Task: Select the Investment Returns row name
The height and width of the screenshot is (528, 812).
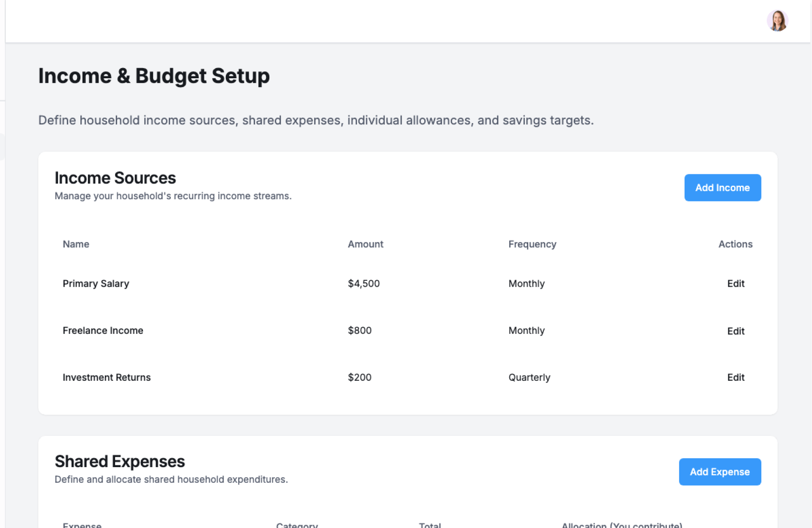Action: (x=107, y=377)
